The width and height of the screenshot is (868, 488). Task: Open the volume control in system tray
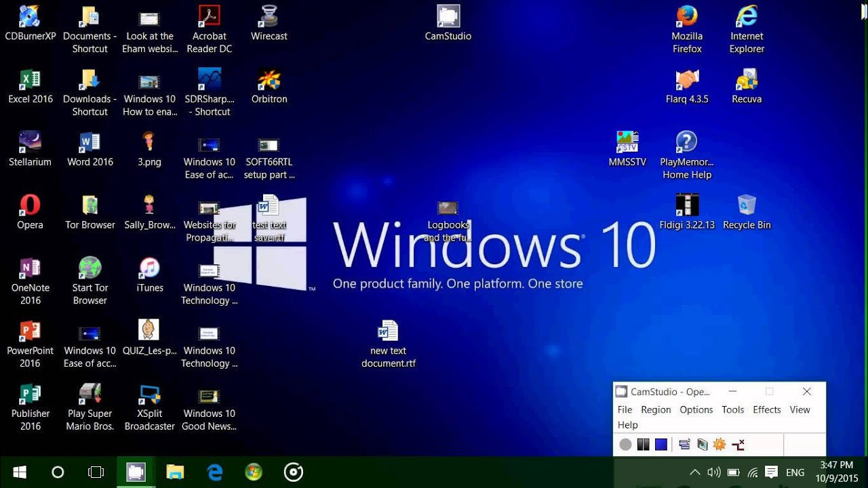click(713, 472)
